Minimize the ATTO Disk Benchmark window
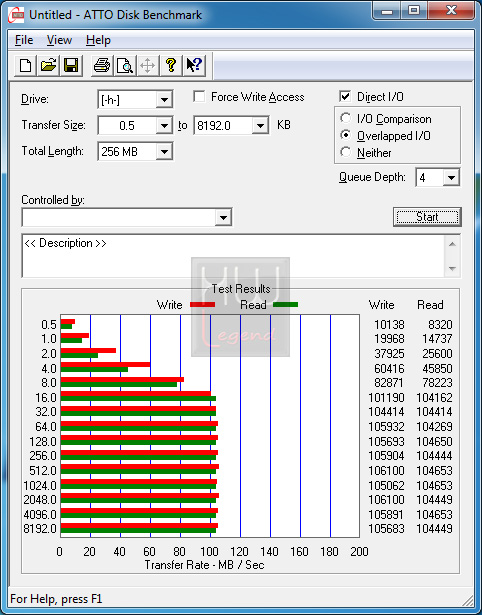 (x=387, y=11)
